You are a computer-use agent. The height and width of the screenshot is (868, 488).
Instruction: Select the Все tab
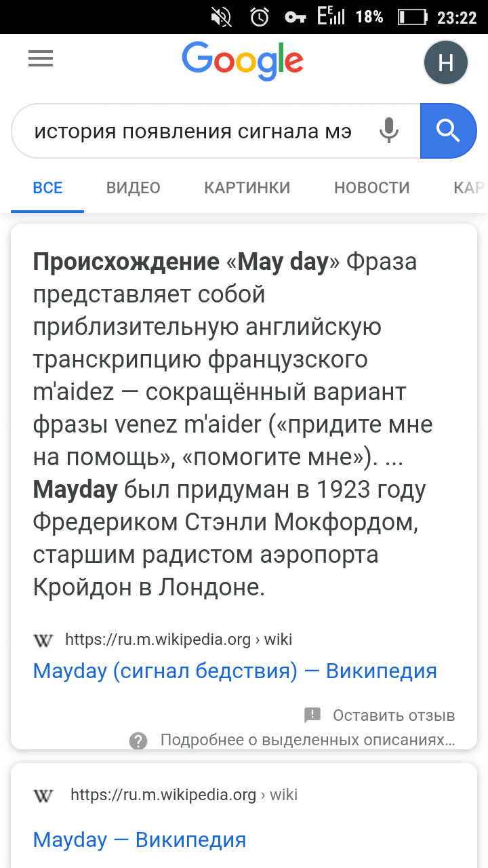click(47, 188)
